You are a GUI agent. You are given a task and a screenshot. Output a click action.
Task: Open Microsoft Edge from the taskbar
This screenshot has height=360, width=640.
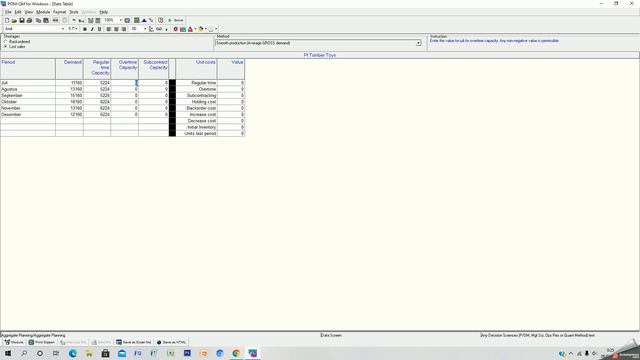pyautogui.click(x=73, y=353)
